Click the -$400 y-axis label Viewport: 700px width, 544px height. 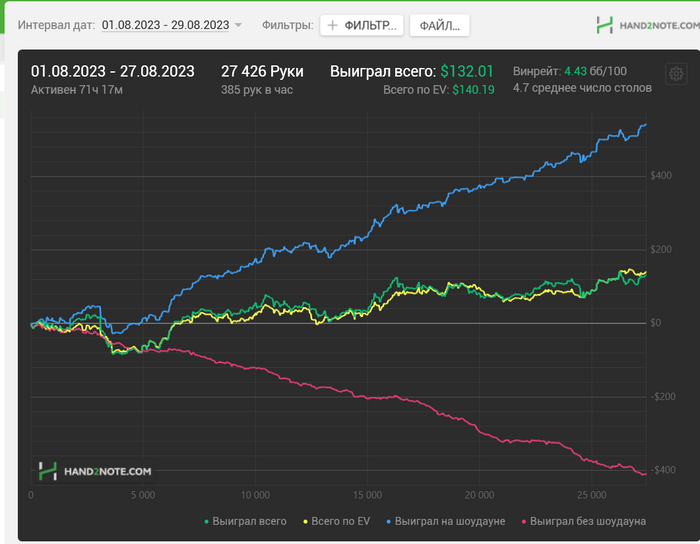click(663, 470)
